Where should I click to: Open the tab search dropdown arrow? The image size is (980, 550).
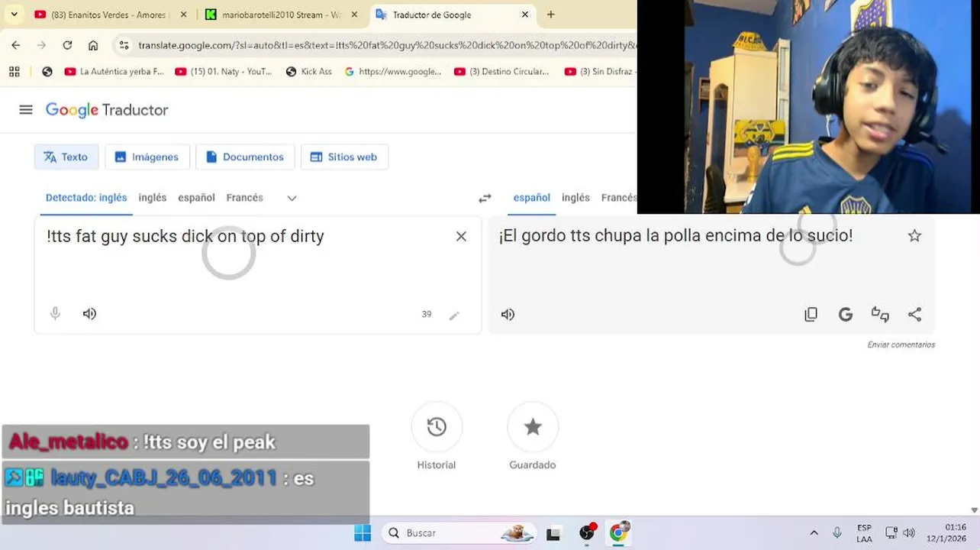coord(14,15)
